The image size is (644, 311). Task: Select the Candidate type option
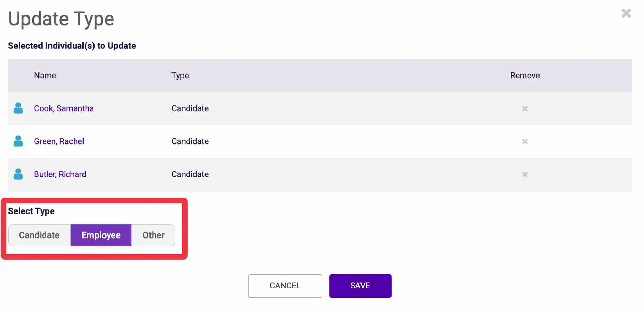coord(40,235)
